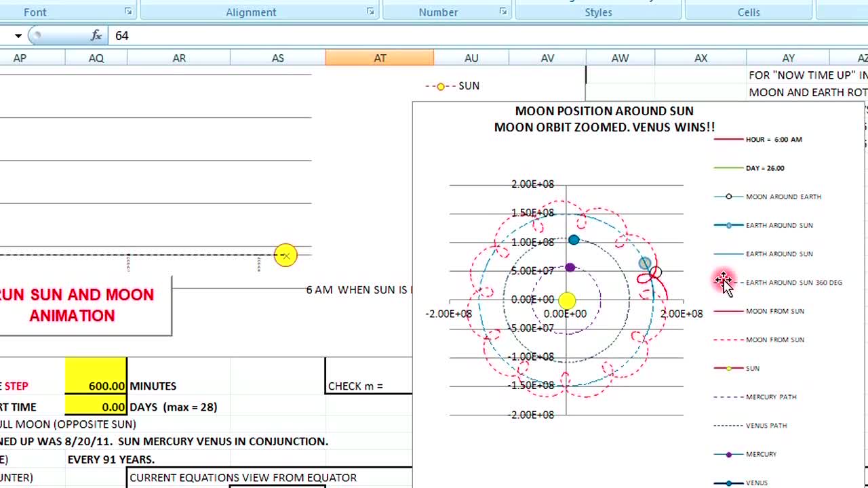
Task: Click the formula bar showing 64
Action: [x=488, y=35]
